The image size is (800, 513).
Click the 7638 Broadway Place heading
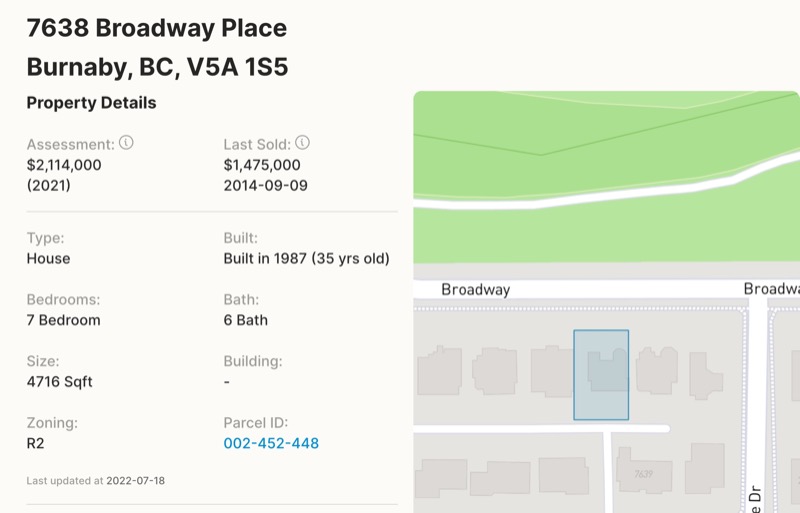(x=157, y=28)
